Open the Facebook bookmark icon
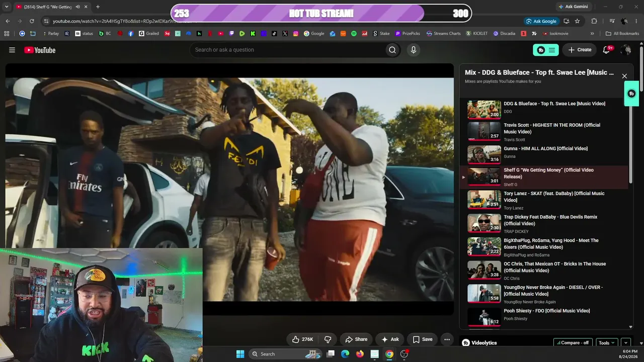This screenshot has width=644, height=362. pos(131,34)
